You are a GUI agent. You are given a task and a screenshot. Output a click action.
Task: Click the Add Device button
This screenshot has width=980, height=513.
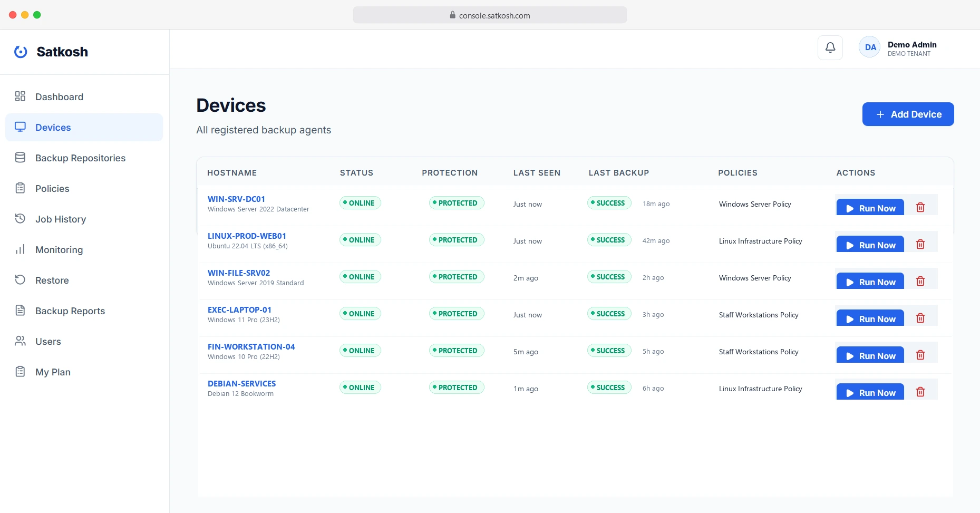tap(908, 114)
